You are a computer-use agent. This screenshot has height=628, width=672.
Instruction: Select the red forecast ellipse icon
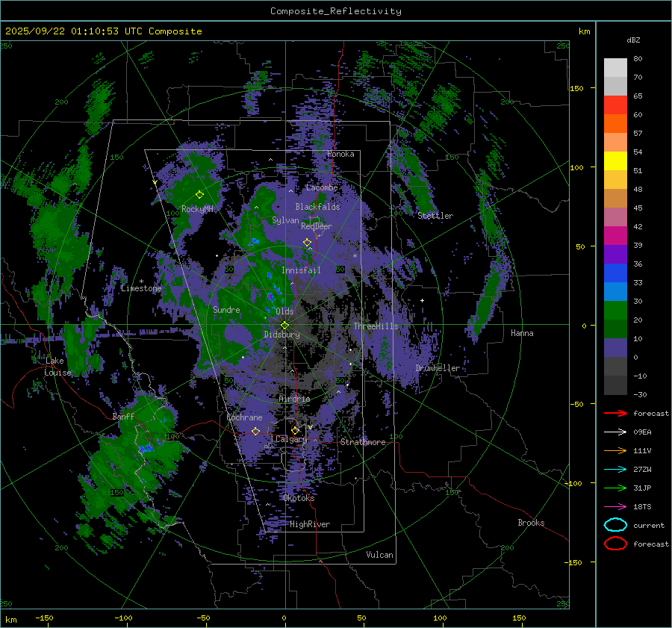coord(615,544)
